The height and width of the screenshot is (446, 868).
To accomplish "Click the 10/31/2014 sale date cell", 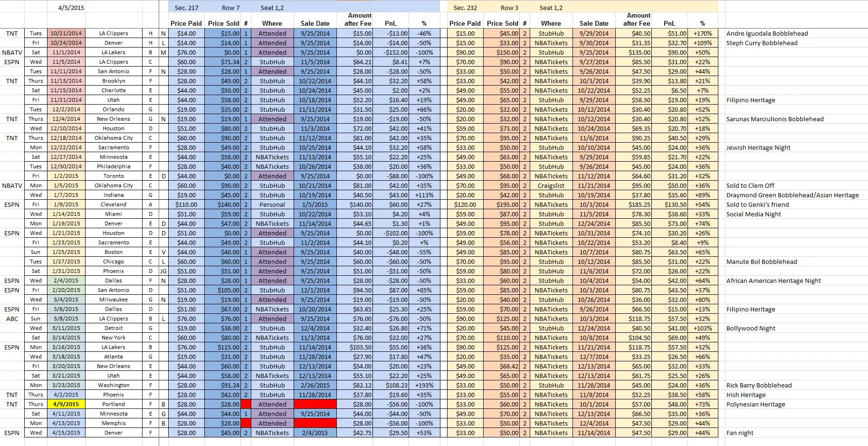I will pos(594,233).
